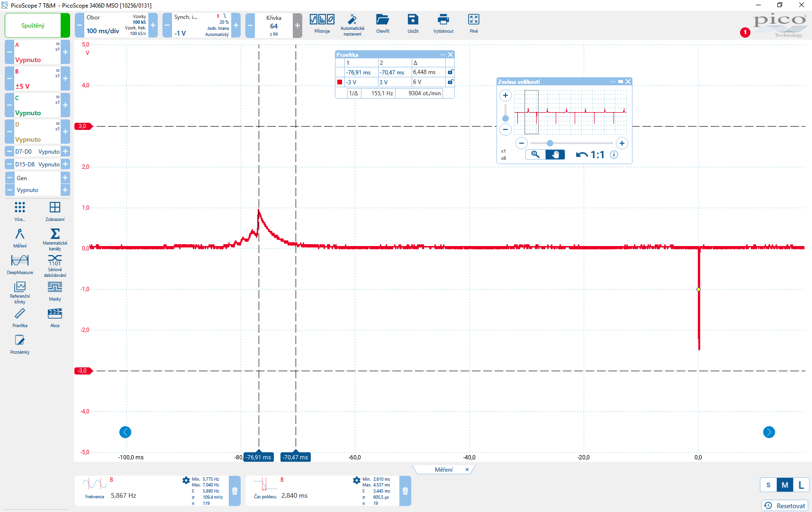The width and height of the screenshot is (812, 512).
Task: Go to next waveform with right arrow
Action: tap(769, 432)
